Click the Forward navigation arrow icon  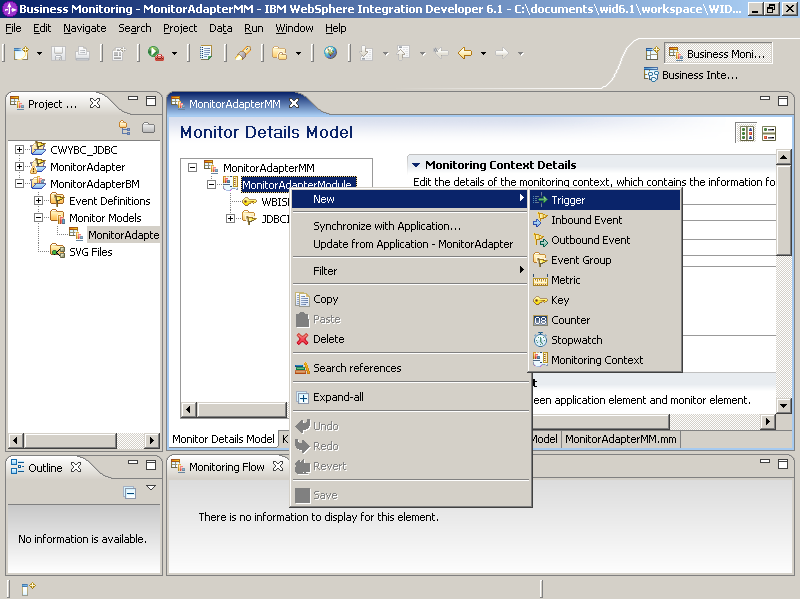[x=502, y=53]
